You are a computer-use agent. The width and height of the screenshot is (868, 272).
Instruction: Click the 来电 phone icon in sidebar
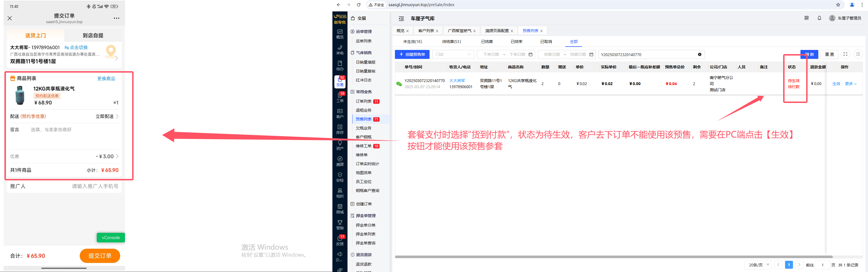340,50
